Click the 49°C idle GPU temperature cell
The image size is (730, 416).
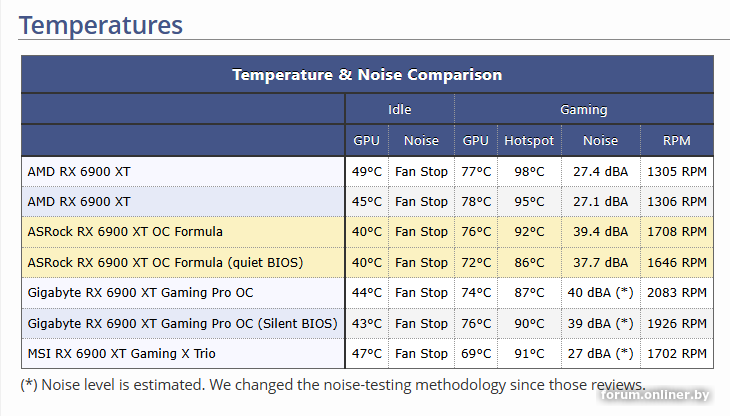click(x=367, y=171)
